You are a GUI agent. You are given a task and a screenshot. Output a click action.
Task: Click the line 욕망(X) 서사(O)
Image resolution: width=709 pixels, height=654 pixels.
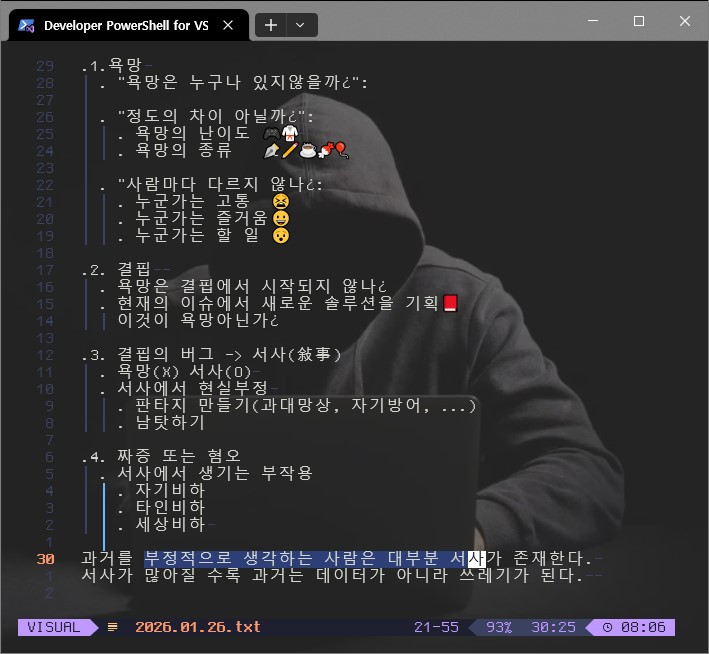[x=184, y=372]
